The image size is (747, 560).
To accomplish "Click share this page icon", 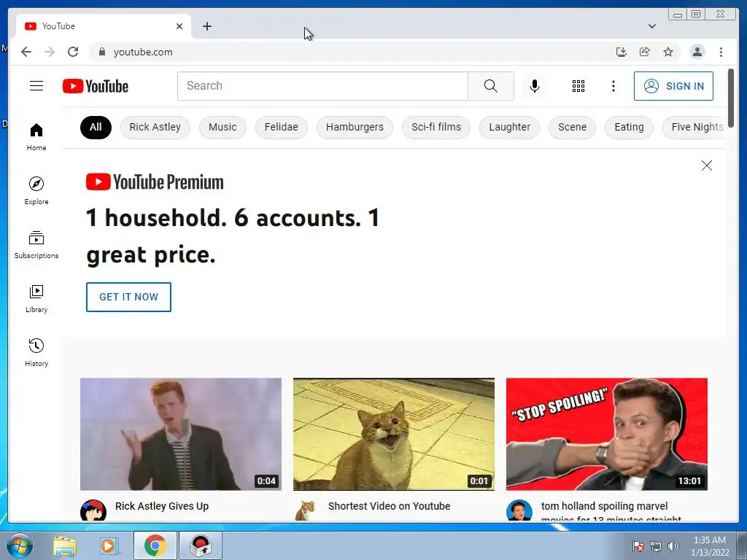I will click(x=645, y=52).
